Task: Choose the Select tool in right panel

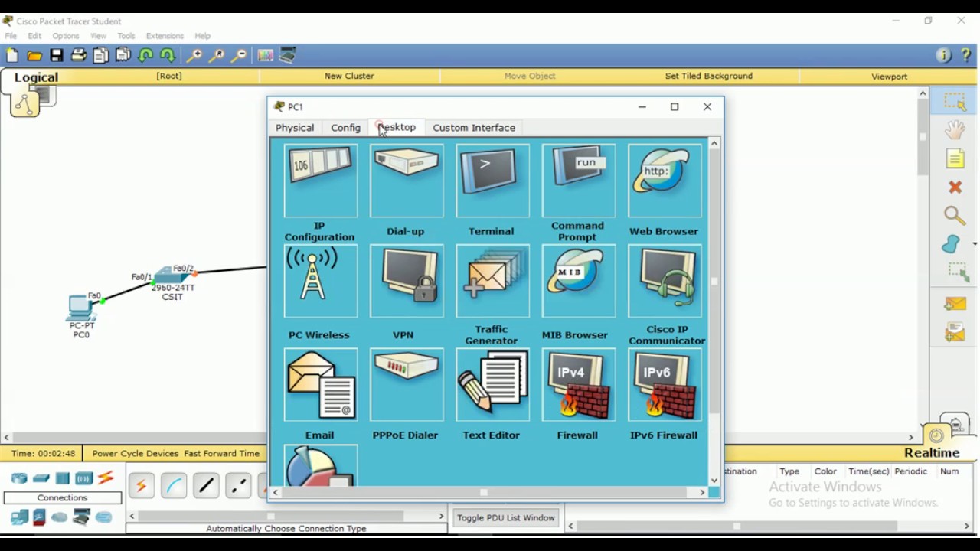Action: pos(955,101)
